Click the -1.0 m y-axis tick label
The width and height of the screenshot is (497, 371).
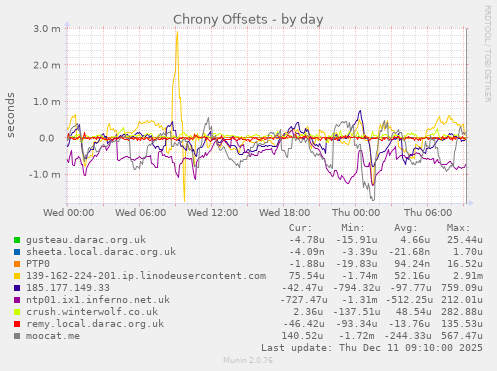[x=45, y=175]
